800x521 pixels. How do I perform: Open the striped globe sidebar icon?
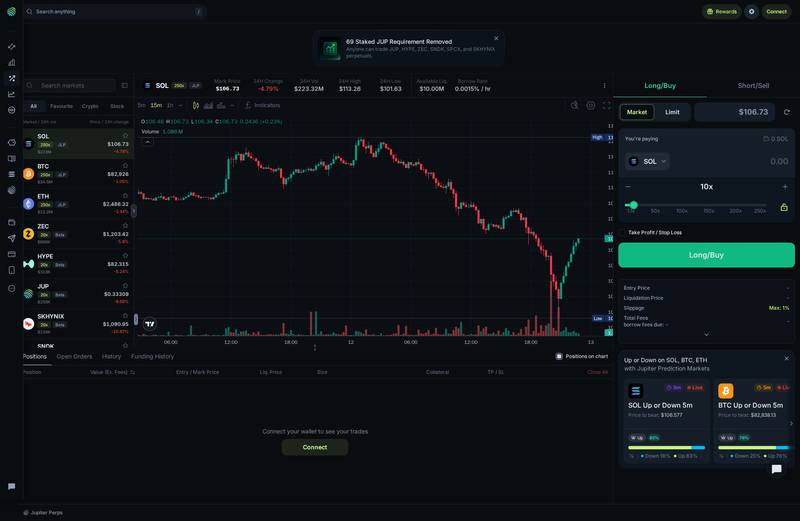pos(12,190)
